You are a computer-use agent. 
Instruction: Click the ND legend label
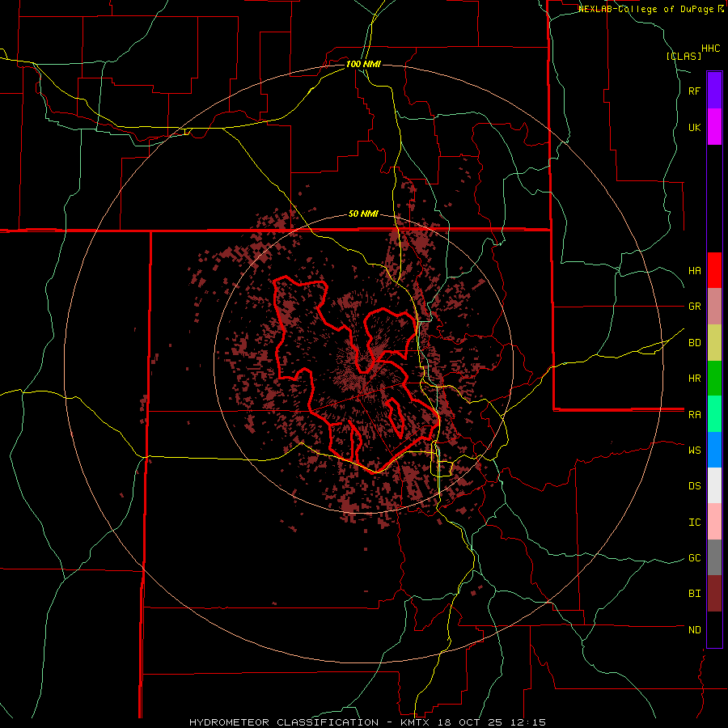pyautogui.click(x=695, y=630)
